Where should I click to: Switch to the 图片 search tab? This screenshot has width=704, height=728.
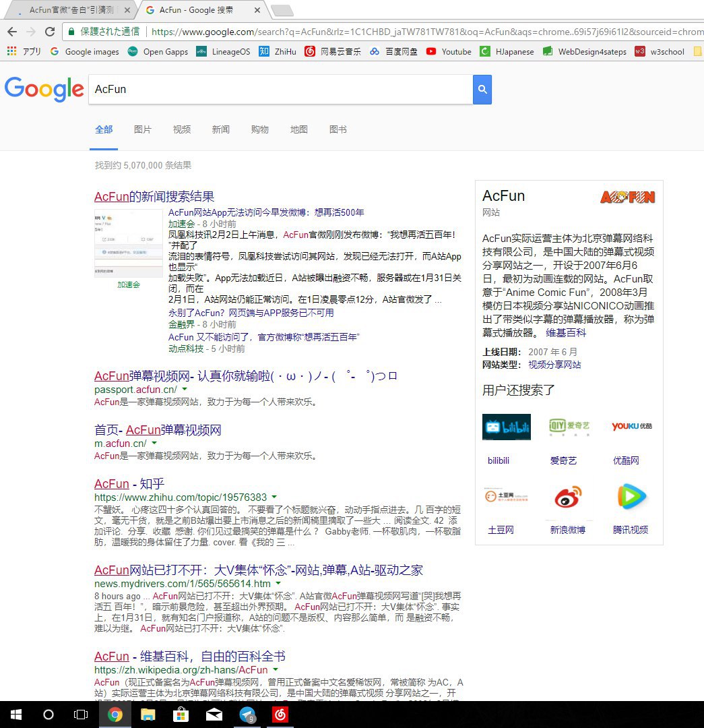point(143,129)
